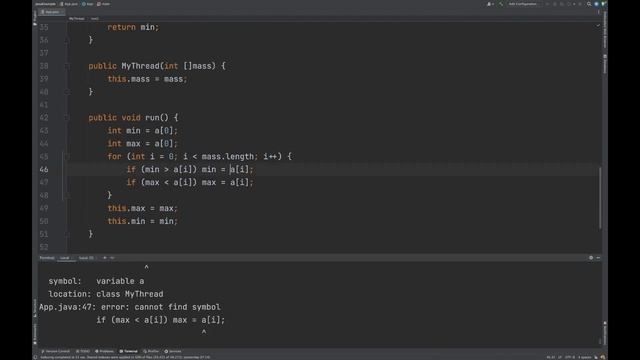Click 'int min = a[0];' on line 43
640x360 pixels.
143,131
